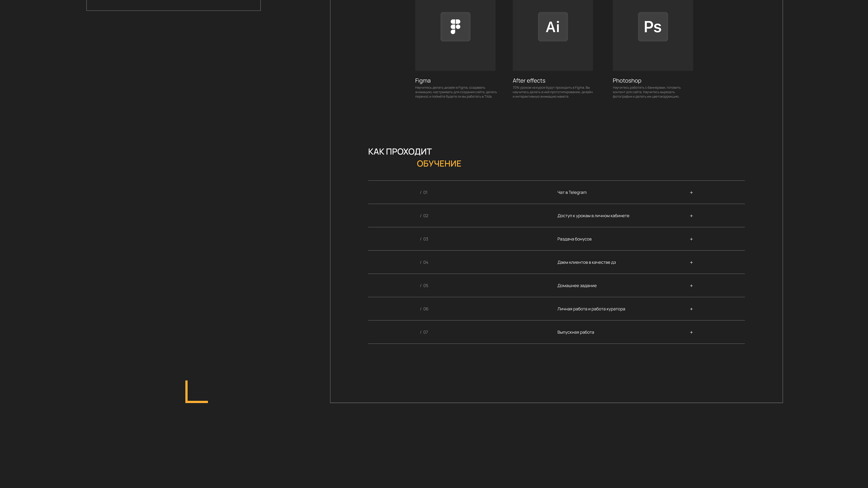Expand Раздача бонусов plus icon
868x488 pixels.
tap(691, 239)
